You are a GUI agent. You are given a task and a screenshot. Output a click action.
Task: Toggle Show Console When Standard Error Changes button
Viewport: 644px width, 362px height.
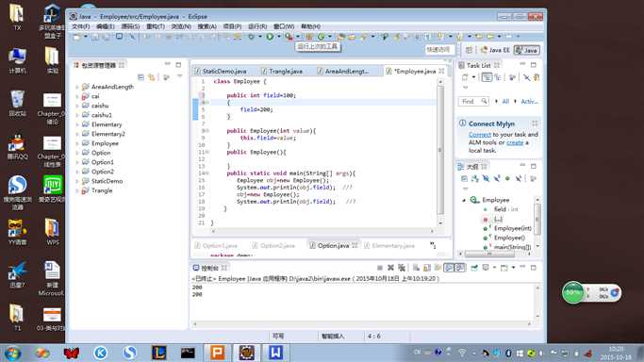(x=460, y=268)
